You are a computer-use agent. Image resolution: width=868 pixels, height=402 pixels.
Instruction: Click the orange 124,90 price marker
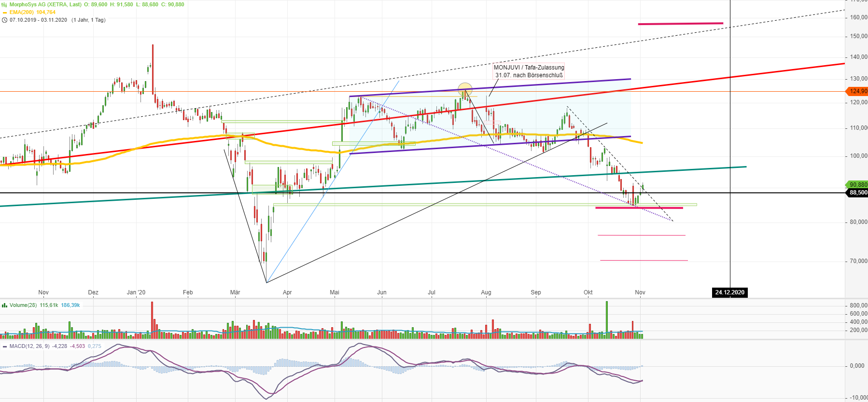[x=857, y=91]
